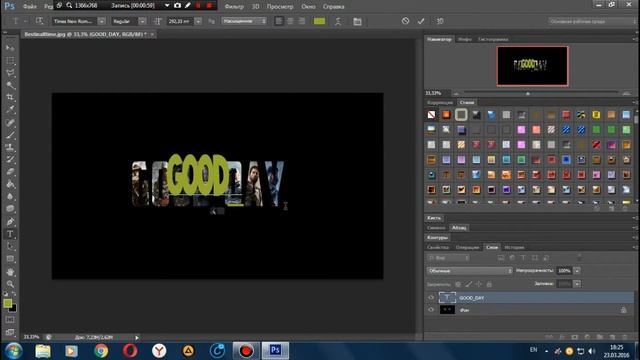Viewport: 640px width, 360px height.
Task: Toggle left text alignment
Action: [279, 21]
